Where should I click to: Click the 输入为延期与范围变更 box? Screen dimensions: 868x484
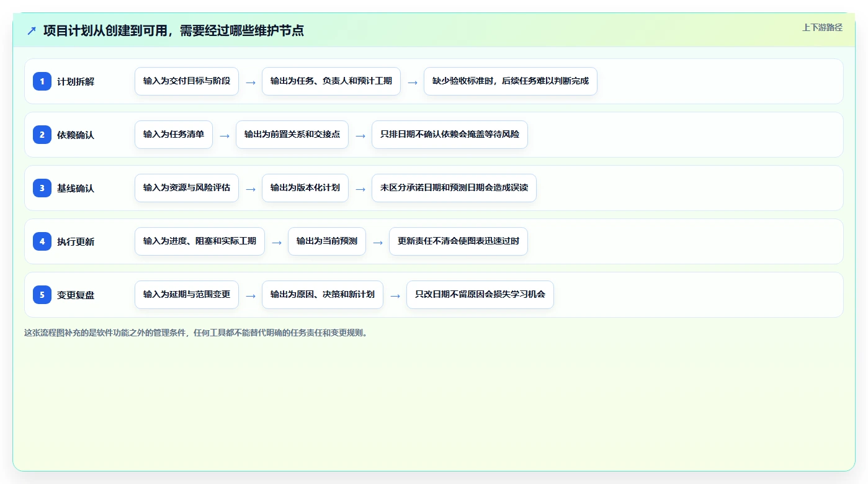pyautogui.click(x=187, y=295)
